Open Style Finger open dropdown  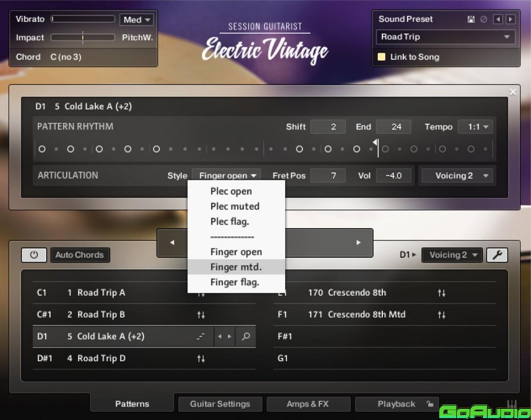pyautogui.click(x=226, y=175)
